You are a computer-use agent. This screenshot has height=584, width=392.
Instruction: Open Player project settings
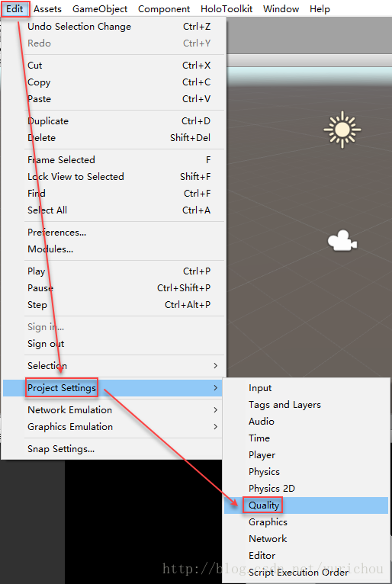(306, 454)
